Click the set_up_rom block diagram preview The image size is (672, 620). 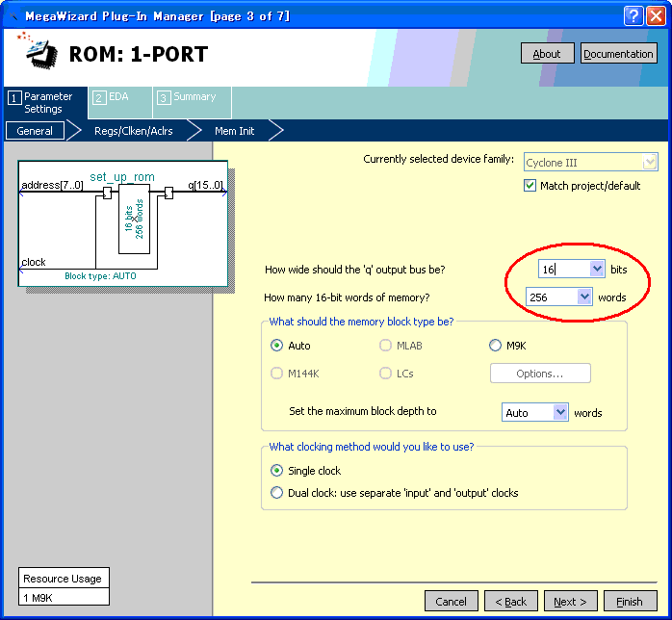click(x=123, y=223)
